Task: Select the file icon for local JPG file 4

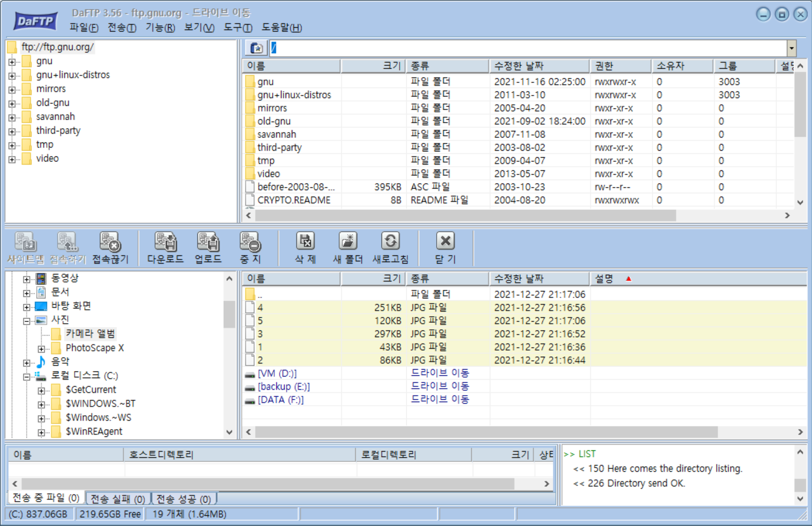Action: [x=250, y=307]
